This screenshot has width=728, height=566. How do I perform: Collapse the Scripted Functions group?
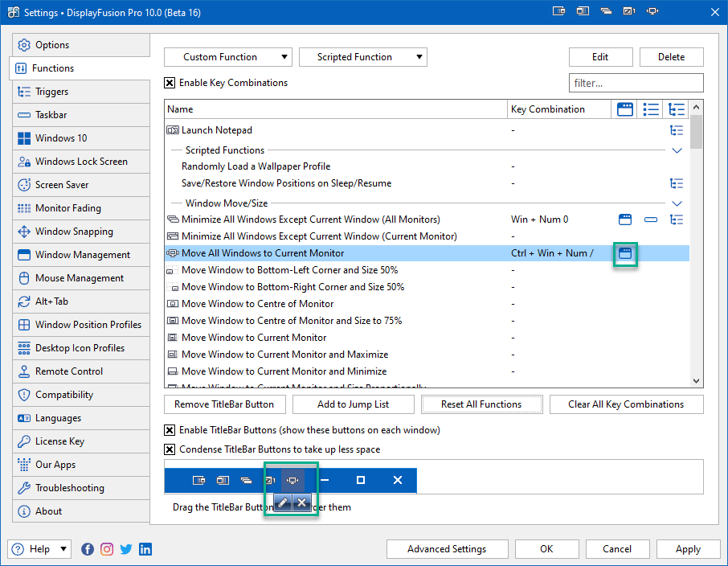point(677,150)
